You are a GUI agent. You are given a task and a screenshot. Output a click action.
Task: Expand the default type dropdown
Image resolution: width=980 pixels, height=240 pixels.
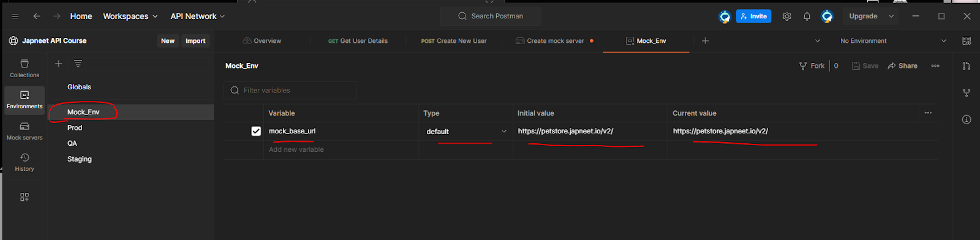click(x=466, y=131)
